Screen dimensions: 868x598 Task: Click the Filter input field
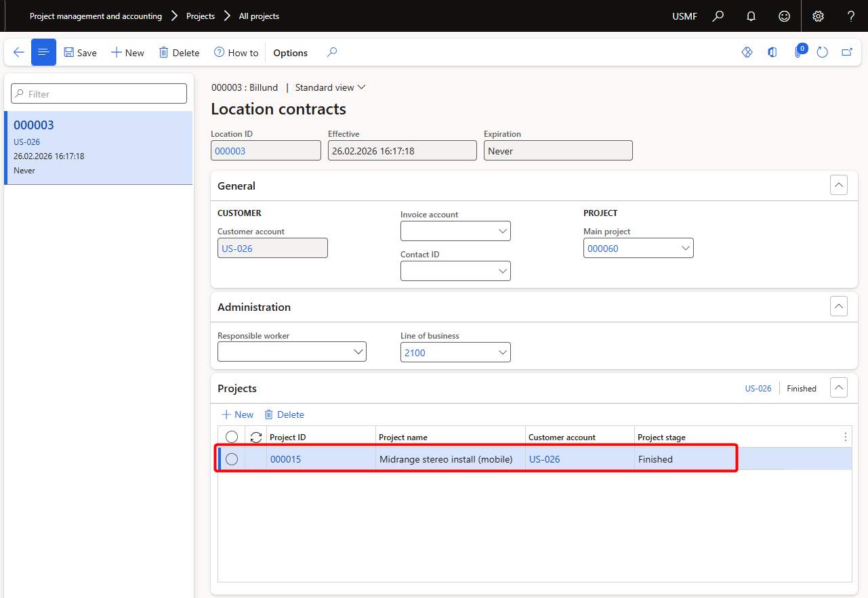[x=99, y=94]
